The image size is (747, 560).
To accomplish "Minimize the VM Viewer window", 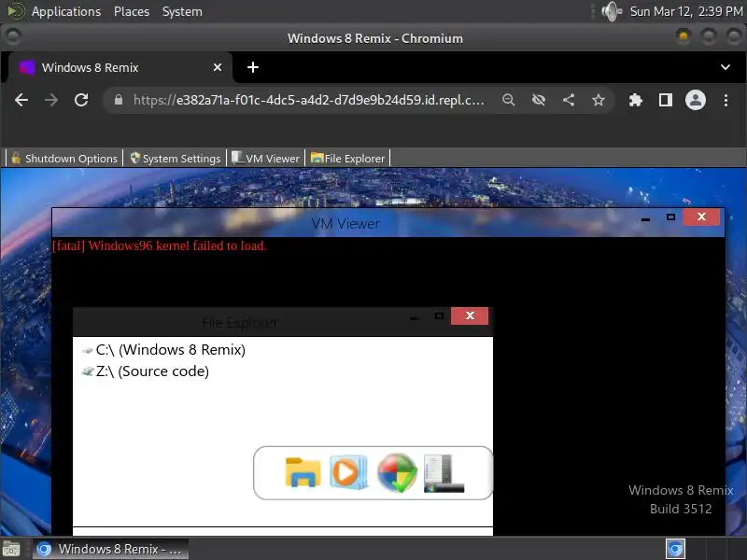I will pos(645,219).
